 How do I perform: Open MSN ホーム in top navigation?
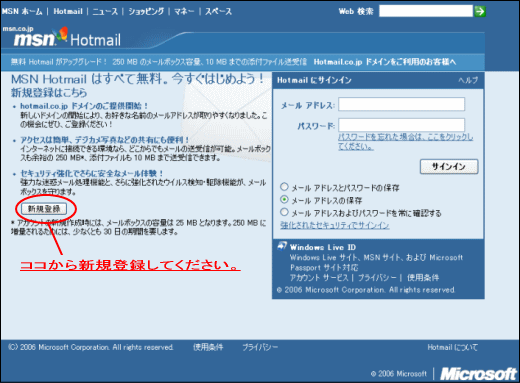tap(22, 11)
